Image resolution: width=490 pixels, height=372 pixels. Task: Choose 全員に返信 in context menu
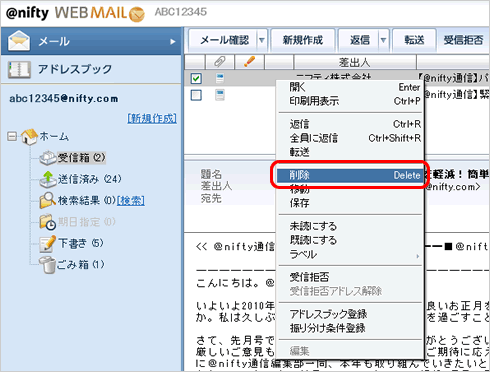351,138
